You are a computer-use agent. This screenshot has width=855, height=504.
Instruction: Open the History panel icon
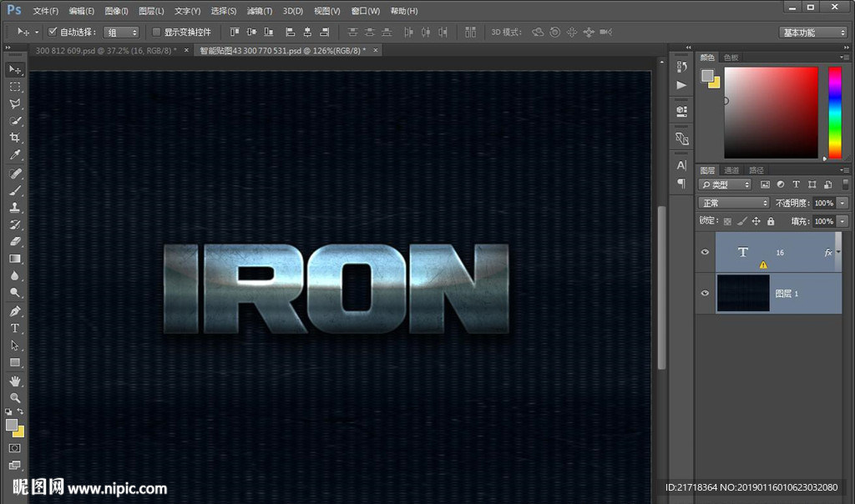[681, 67]
